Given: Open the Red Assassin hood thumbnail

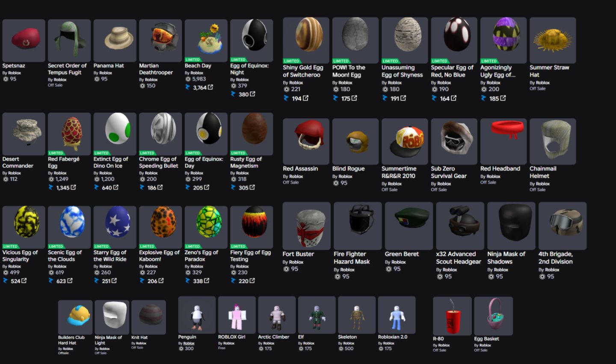Looking at the screenshot, I should [306, 141].
